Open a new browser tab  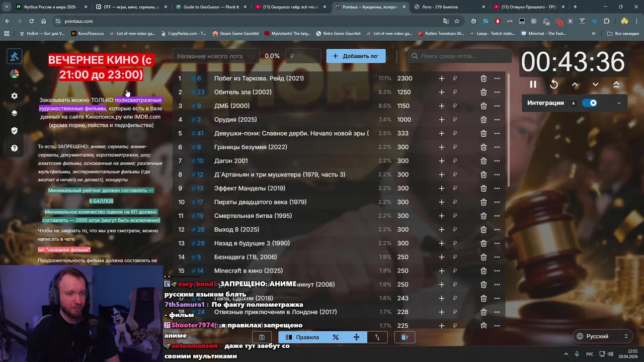pos(575,7)
